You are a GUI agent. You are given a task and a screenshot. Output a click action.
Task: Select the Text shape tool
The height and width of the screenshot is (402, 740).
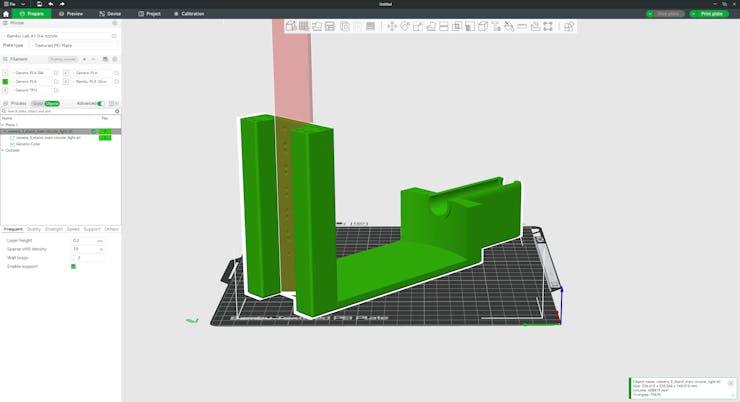point(496,26)
